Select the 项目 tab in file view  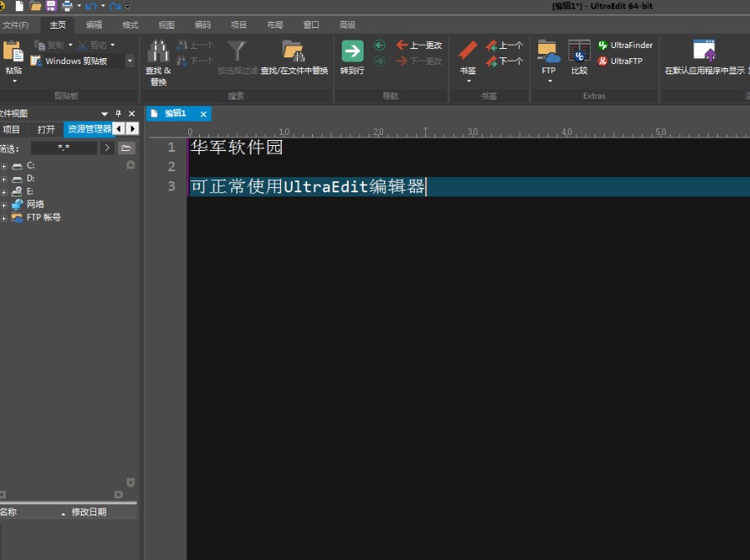[x=12, y=128]
